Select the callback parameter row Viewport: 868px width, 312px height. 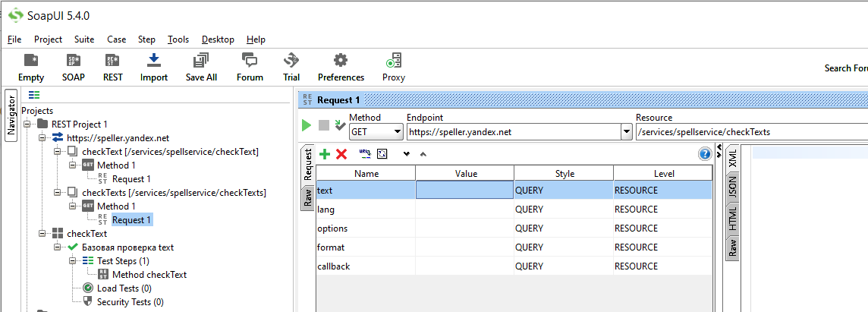[x=514, y=266]
